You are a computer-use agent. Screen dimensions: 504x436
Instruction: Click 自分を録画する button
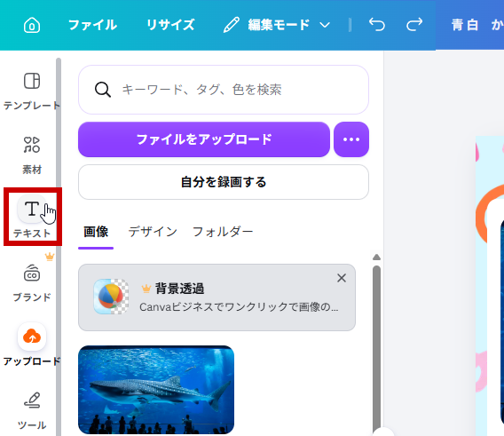[224, 182]
